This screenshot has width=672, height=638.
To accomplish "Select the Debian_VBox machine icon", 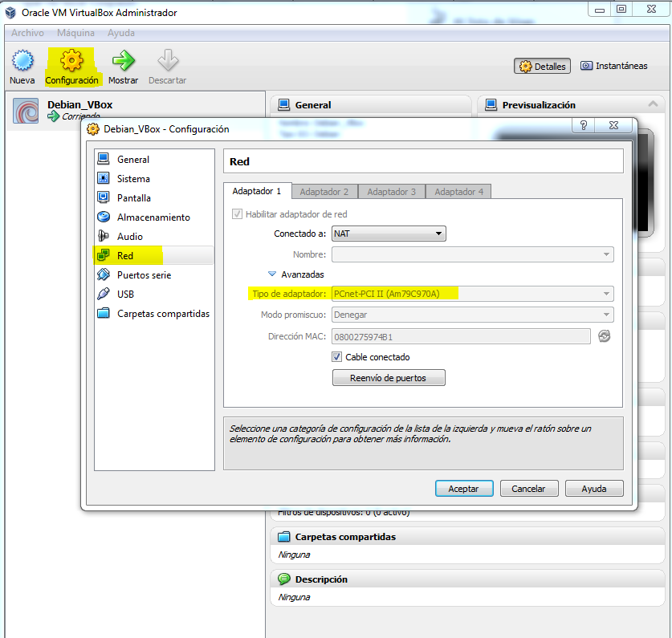I will click(26, 111).
